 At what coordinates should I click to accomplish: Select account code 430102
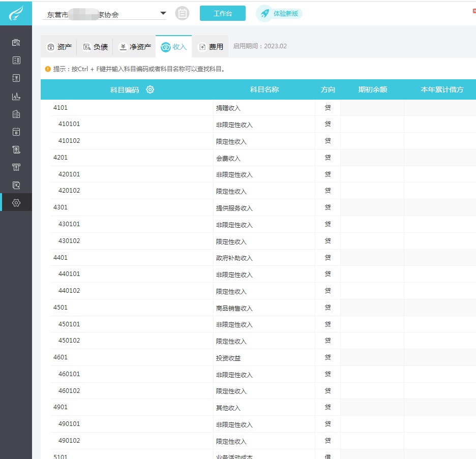pyautogui.click(x=69, y=240)
